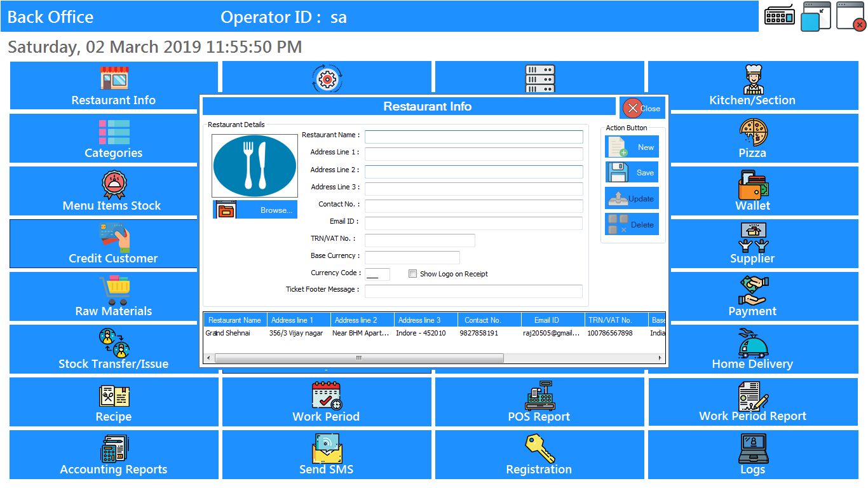Enable Show Logo on Receipt checkbox
The width and height of the screenshot is (868, 488).
click(x=413, y=274)
